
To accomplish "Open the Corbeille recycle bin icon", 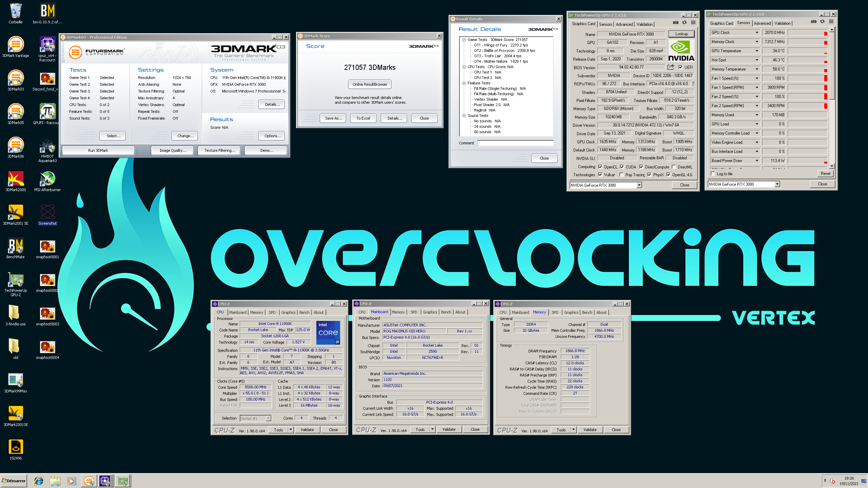I will coord(16,14).
